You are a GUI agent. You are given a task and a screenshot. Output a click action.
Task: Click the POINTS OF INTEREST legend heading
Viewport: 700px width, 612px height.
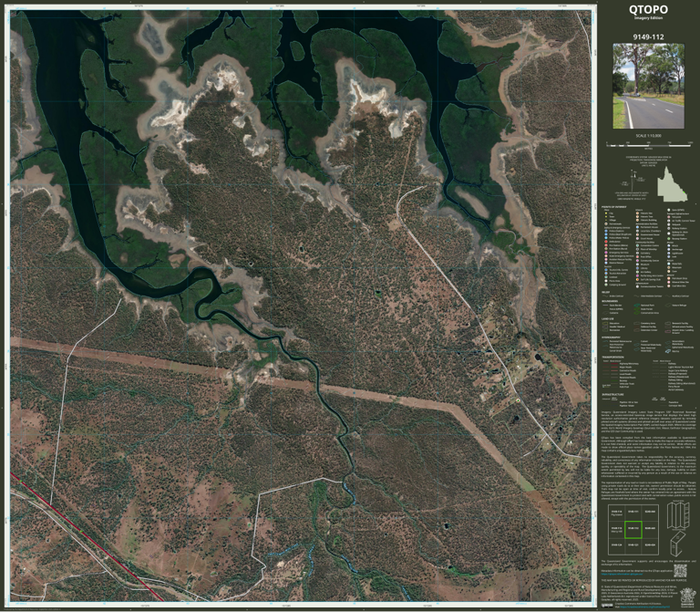613,207
